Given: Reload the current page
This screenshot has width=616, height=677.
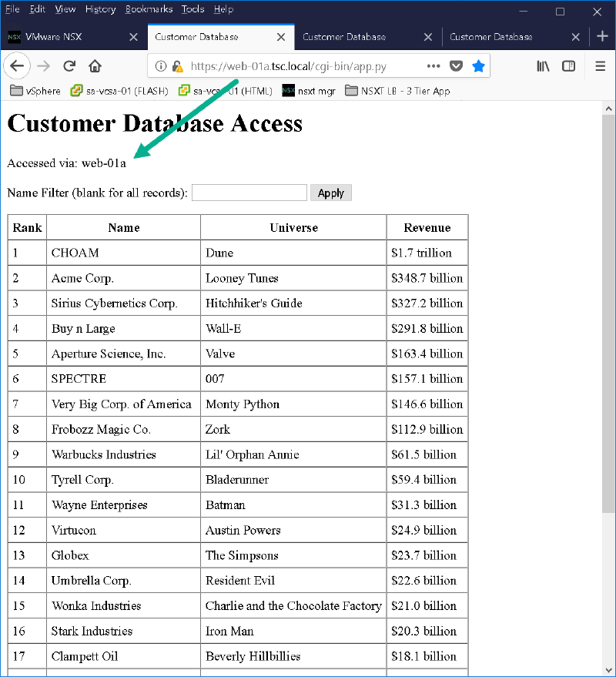Looking at the screenshot, I should tap(69, 66).
